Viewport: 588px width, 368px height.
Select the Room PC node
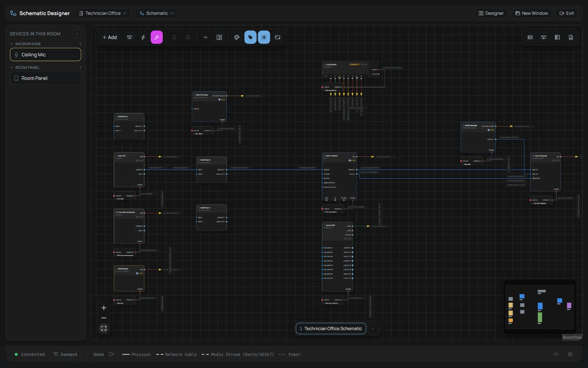click(129, 170)
